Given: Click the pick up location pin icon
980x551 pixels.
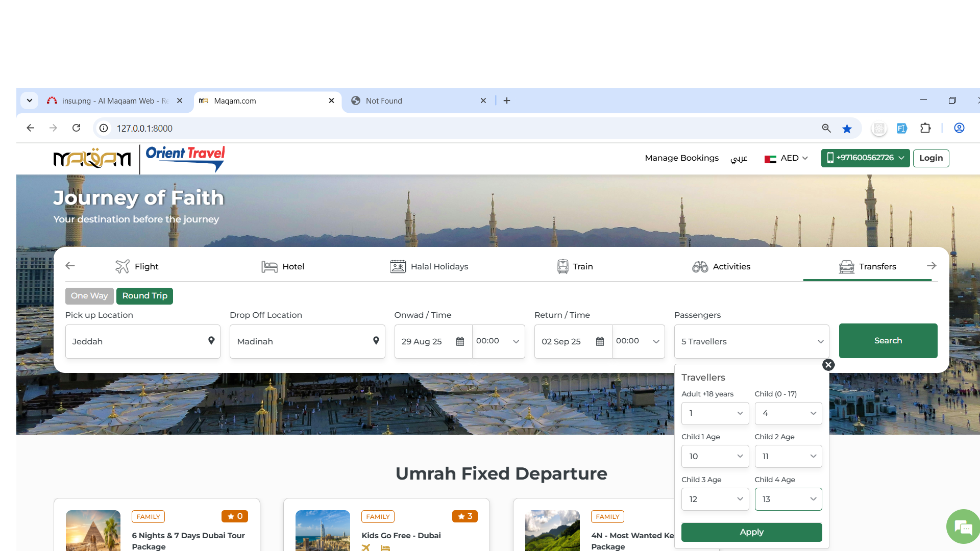Looking at the screenshot, I should coord(211,341).
